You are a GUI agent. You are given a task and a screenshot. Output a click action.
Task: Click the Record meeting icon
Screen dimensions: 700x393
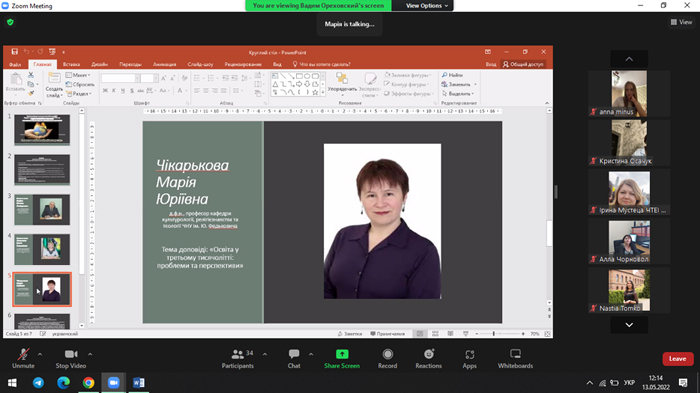pos(388,354)
